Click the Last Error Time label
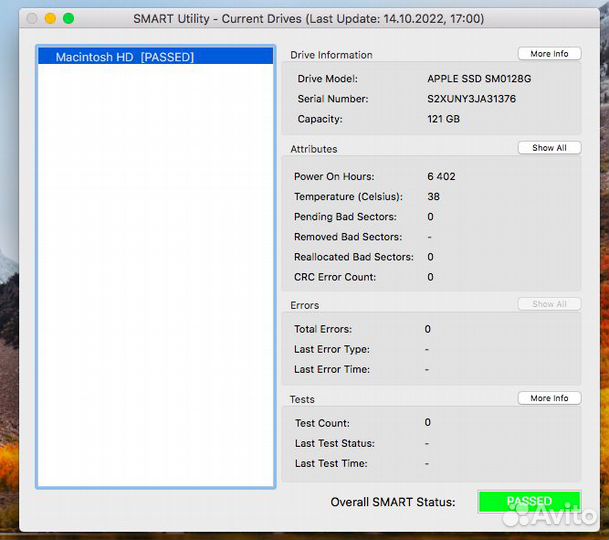Image resolution: width=609 pixels, height=540 pixels. (x=332, y=369)
